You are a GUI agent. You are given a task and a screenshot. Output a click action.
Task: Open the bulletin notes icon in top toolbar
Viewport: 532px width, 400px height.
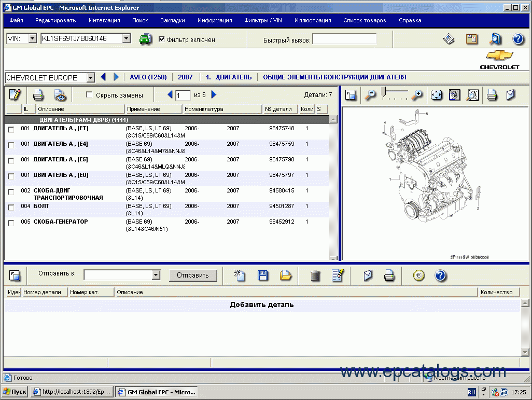[472, 39]
